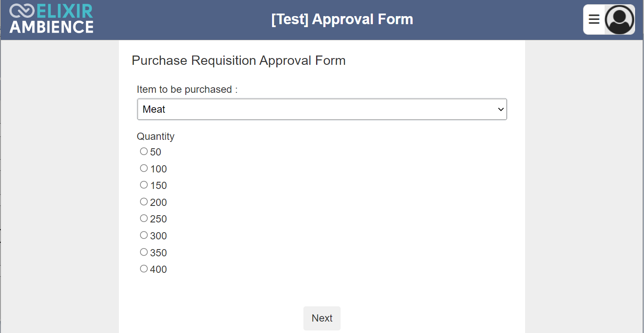This screenshot has width=644, height=333.
Task: Select quantity 400 radio button
Action: (x=144, y=269)
